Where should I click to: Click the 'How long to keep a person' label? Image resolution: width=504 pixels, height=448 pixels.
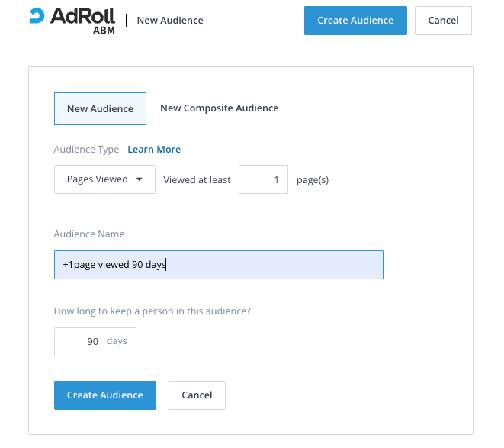152,311
